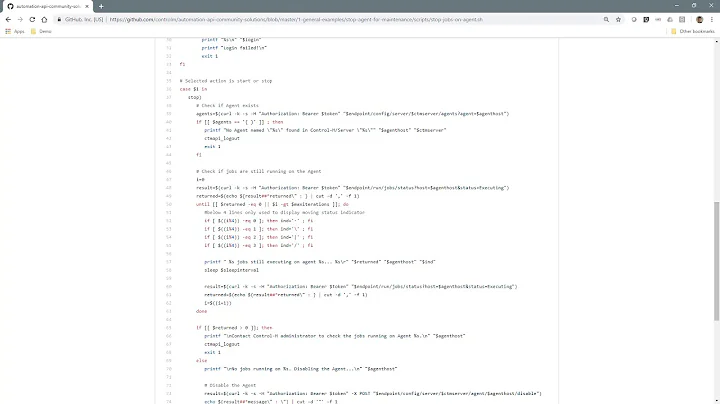Click the line starting with 'agents=$(curl'
This screenshot has width=720, height=404.
pos(352,113)
